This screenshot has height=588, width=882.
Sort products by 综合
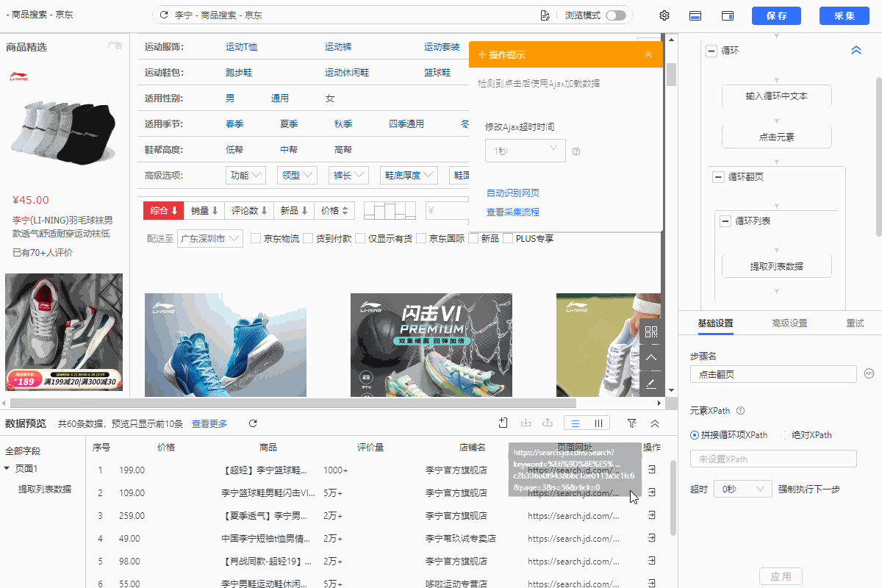click(x=164, y=211)
